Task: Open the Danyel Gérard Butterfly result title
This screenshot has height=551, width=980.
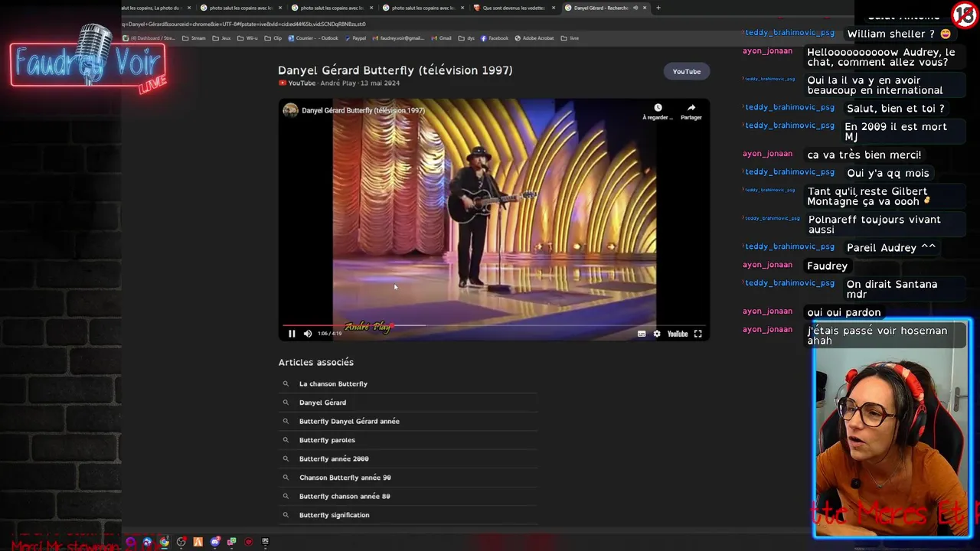Action: tap(395, 70)
